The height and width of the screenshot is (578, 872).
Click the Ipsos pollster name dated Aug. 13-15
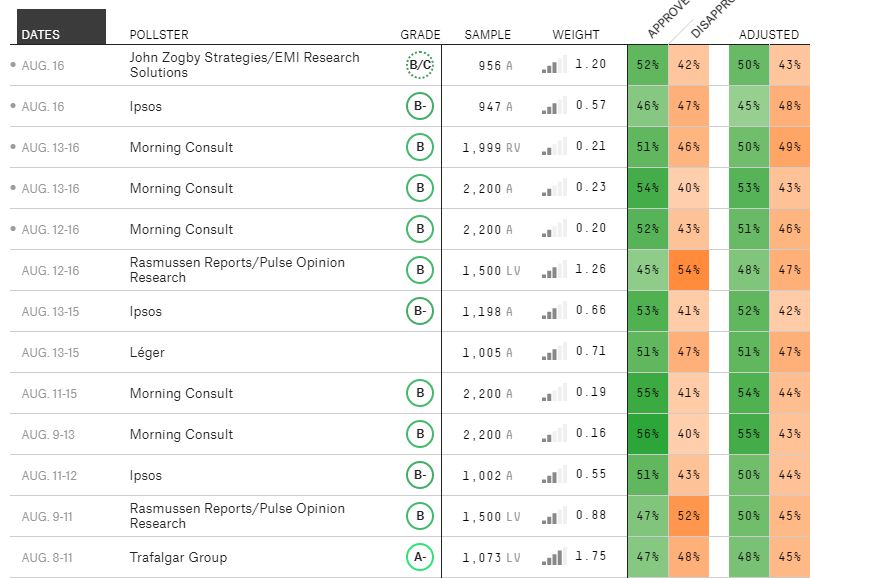coord(146,312)
